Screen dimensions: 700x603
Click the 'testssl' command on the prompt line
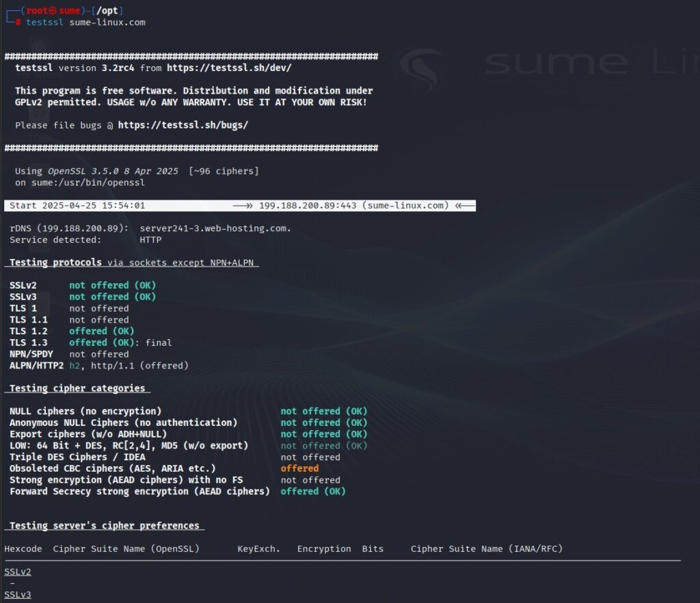pyautogui.click(x=44, y=23)
